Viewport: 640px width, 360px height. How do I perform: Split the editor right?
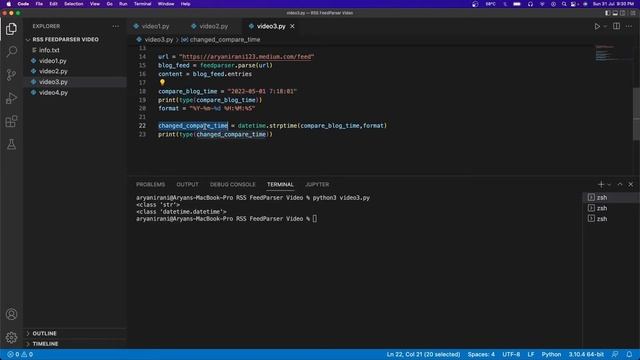pos(616,26)
